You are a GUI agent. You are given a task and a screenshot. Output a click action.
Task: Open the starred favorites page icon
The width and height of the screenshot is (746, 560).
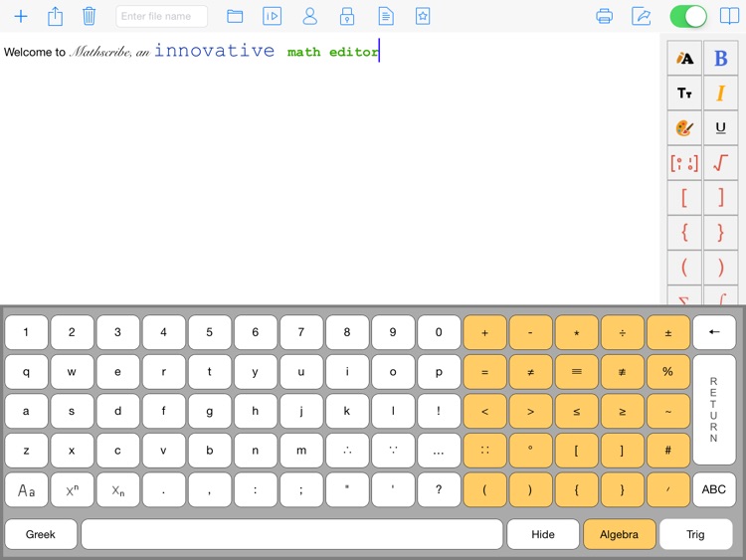[423, 16]
